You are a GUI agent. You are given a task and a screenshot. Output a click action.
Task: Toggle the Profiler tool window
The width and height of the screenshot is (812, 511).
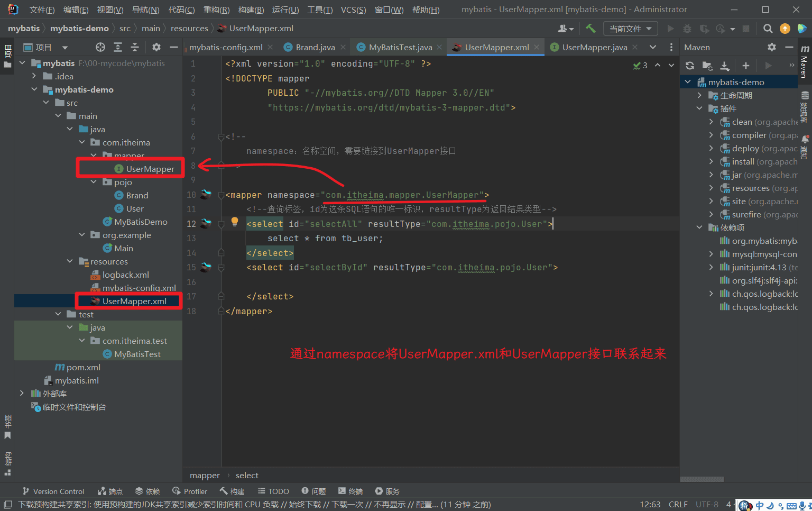click(x=190, y=491)
